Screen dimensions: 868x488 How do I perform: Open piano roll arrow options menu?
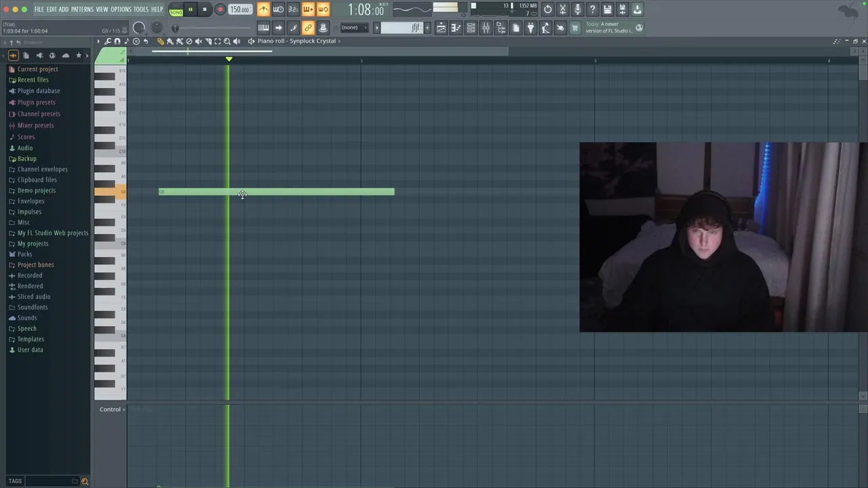[x=98, y=41]
